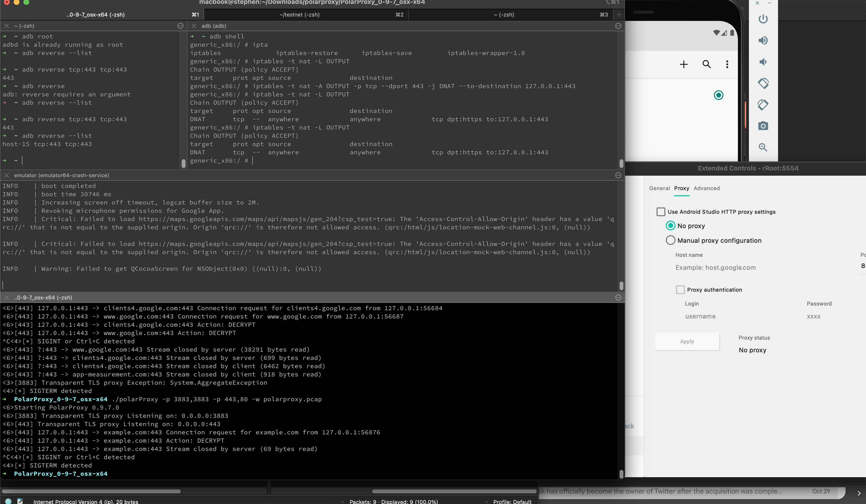Click the Host name input field
This screenshot has height=504, width=866.
tap(739, 268)
